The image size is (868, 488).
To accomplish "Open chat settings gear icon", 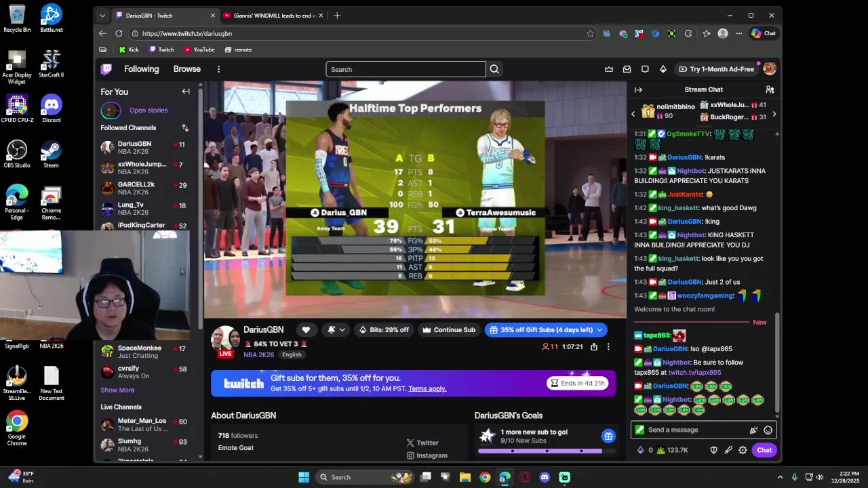I will coord(743,450).
